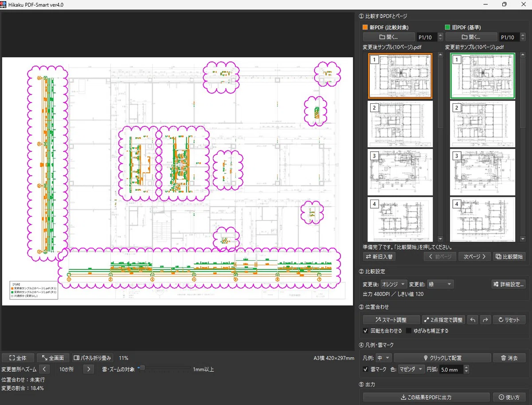This screenshot has height=405, width=532.
Task: Choose 2点指定で調整 alignment
Action: (443, 320)
